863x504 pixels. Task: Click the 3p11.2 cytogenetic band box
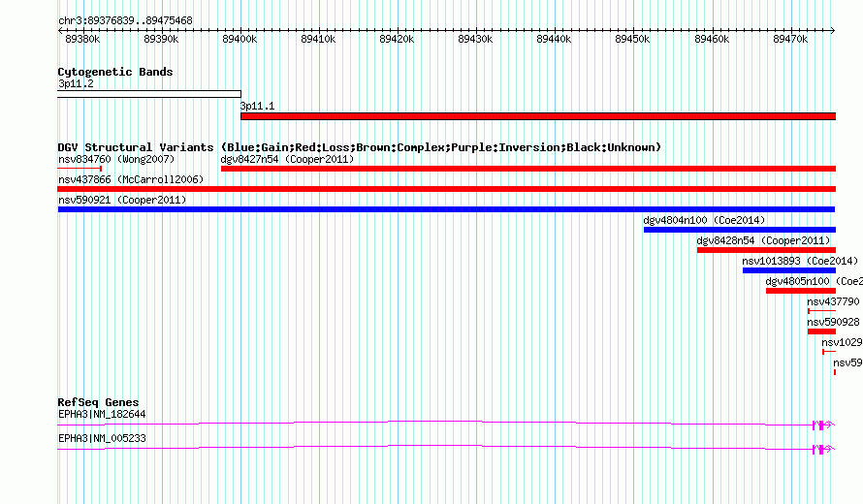(x=149, y=94)
